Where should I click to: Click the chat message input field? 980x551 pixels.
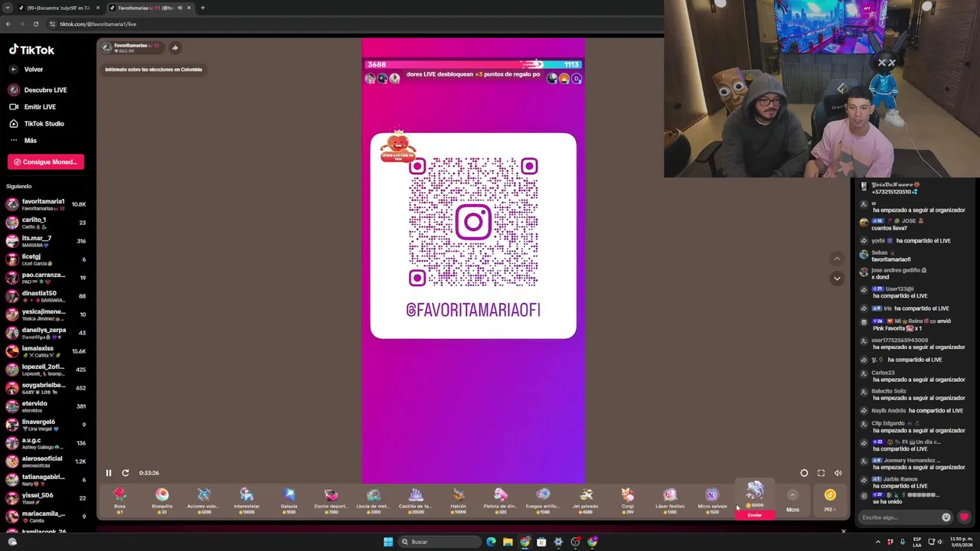(900, 517)
